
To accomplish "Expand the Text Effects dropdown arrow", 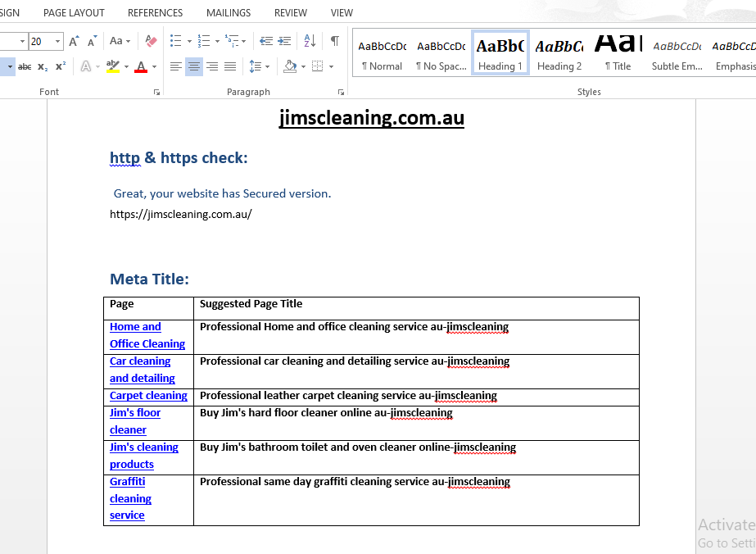I will coord(97,66).
